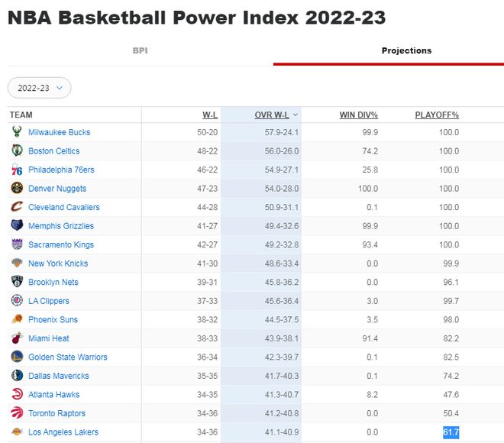Open the Miami Heat team link
Viewport: 504px width, 443px height.
click(49, 338)
